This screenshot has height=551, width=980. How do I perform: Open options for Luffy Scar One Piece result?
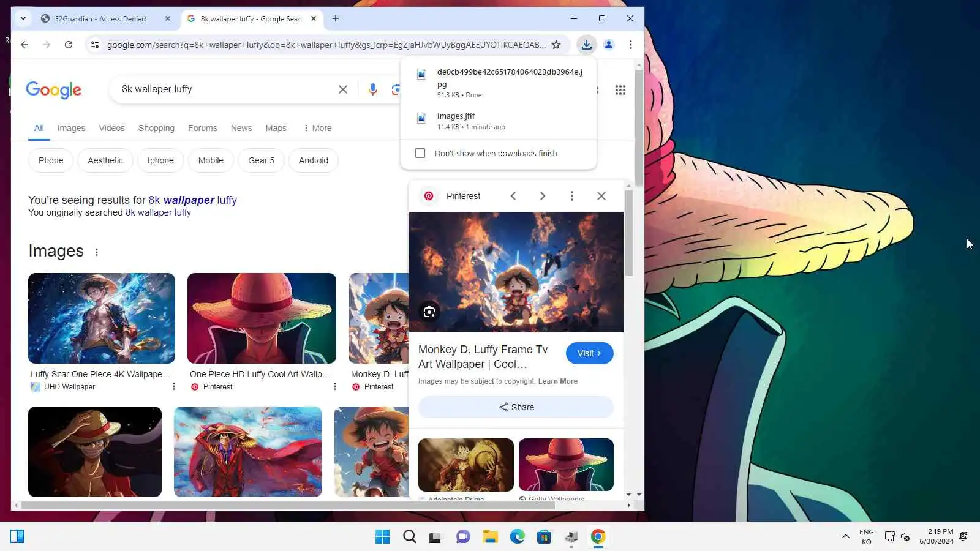(174, 386)
